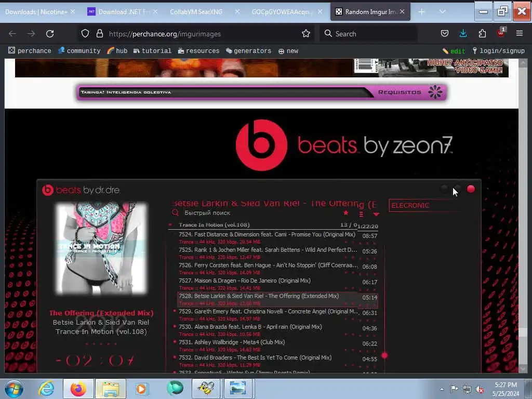Switch to the Download .NET tab
Image resolution: width=532 pixels, height=399 pixels.
(123, 11)
